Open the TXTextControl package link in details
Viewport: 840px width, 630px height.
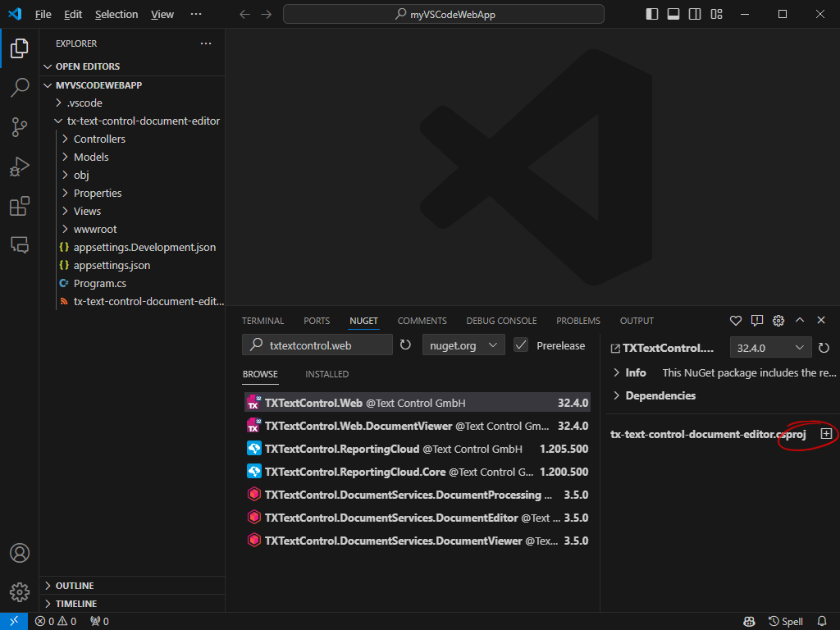(x=662, y=348)
